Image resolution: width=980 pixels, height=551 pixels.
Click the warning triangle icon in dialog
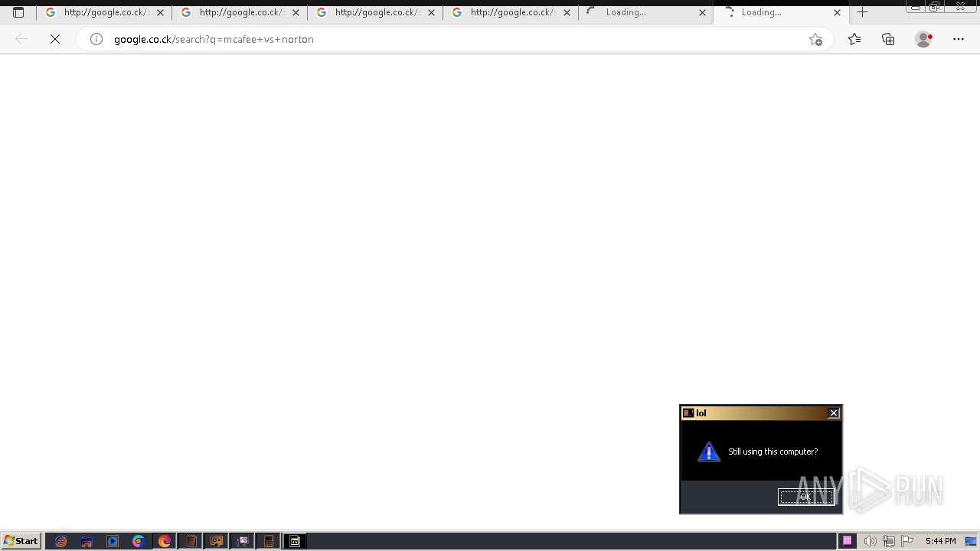tap(709, 452)
